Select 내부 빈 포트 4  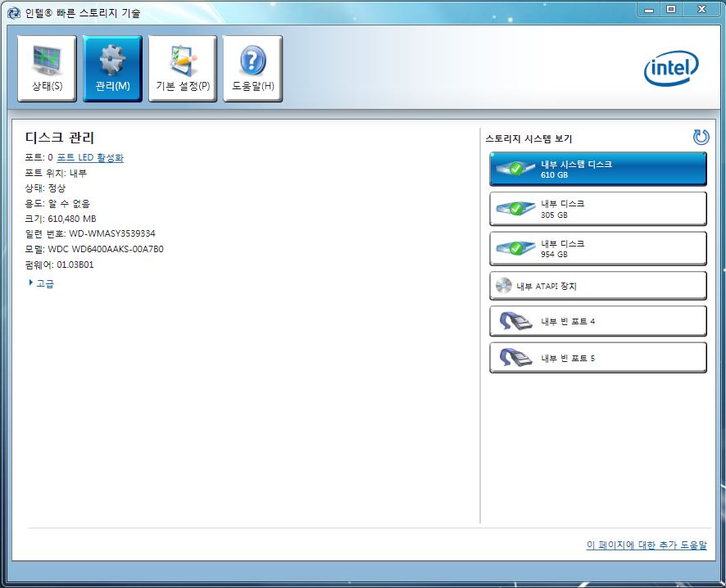[597, 321]
